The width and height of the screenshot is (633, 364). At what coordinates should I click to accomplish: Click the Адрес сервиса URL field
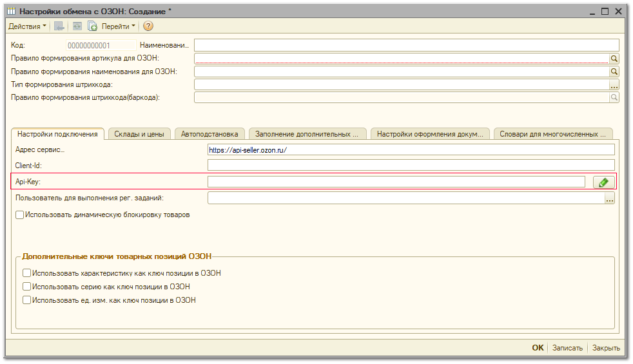(x=411, y=150)
